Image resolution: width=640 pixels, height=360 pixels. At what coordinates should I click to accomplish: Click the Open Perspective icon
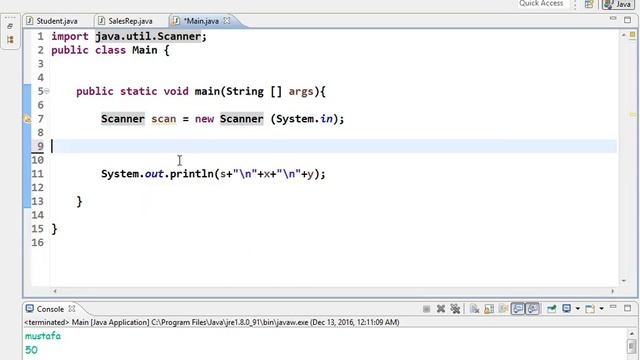(589, 4)
